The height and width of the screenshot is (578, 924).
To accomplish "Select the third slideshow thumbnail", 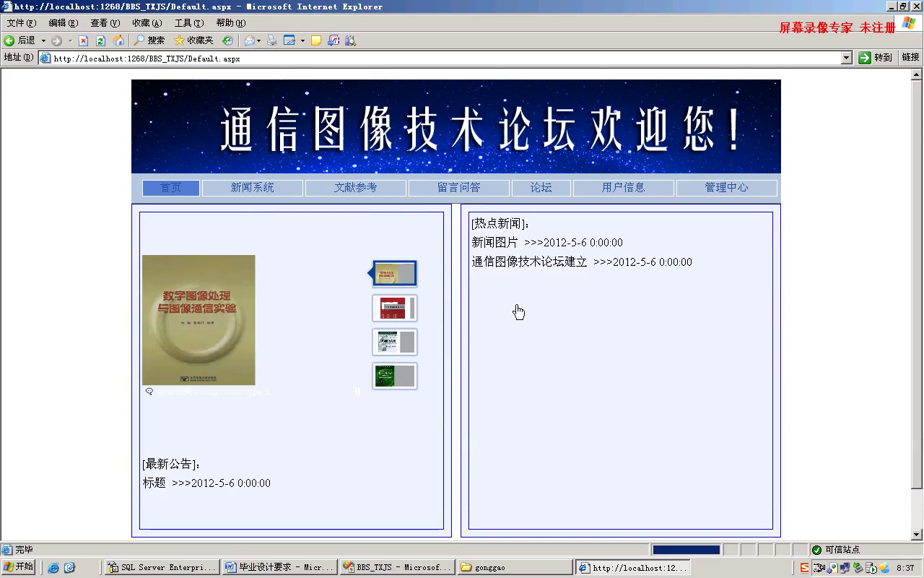I will tap(394, 342).
